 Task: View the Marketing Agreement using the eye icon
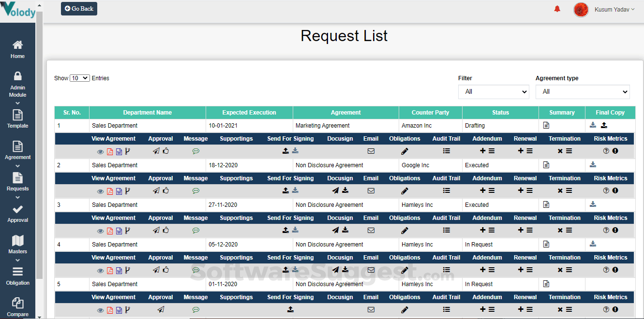[100, 151]
